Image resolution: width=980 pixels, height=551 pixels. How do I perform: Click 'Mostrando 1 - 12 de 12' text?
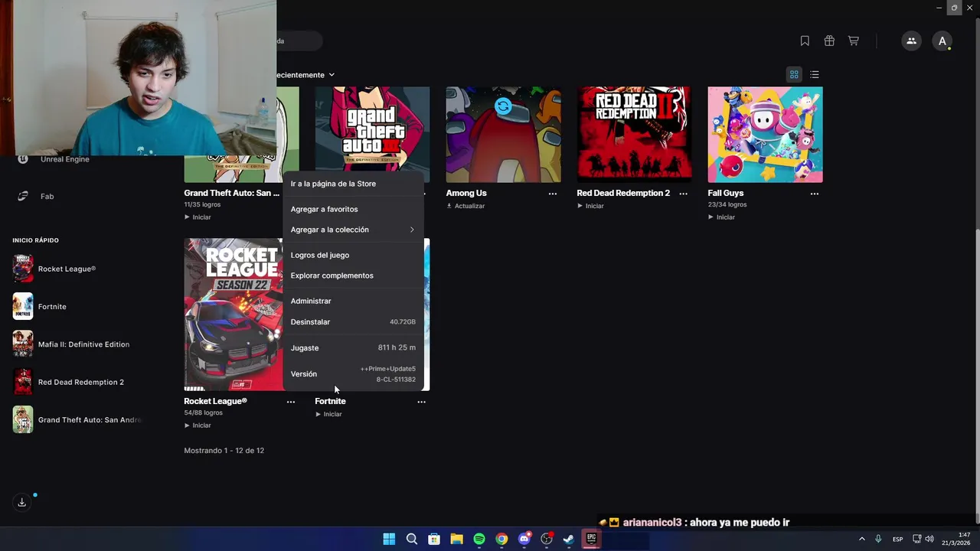point(224,451)
